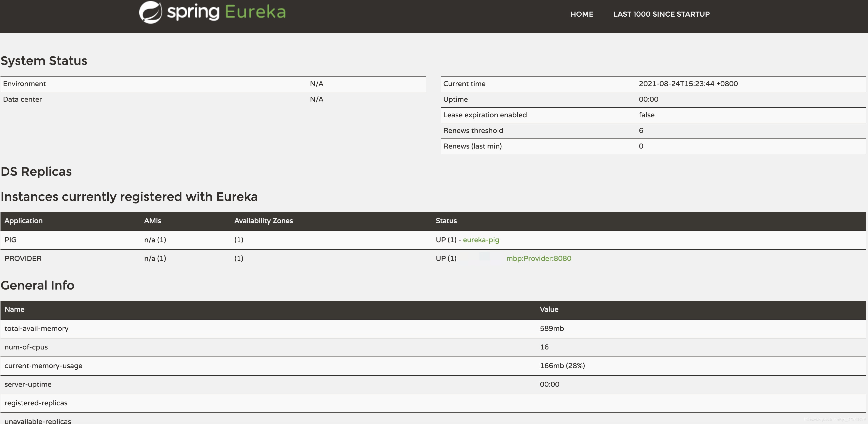The width and height of the screenshot is (868, 424).
Task: Click the Application column header
Action: (24, 221)
